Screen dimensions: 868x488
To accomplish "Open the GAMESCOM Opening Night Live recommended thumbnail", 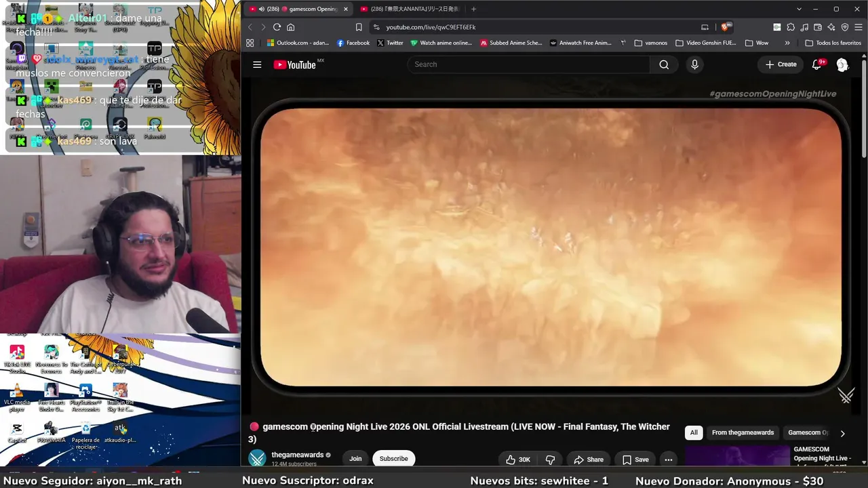I will click(x=737, y=456).
